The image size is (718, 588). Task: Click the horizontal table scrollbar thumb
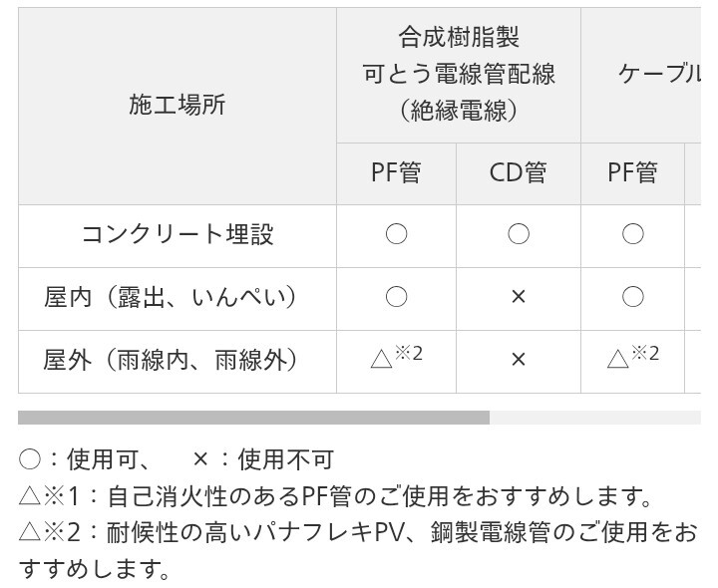coord(253,418)
